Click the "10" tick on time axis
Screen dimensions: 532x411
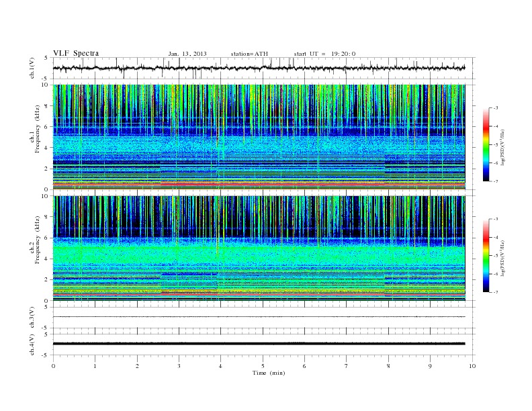[472, 366]
